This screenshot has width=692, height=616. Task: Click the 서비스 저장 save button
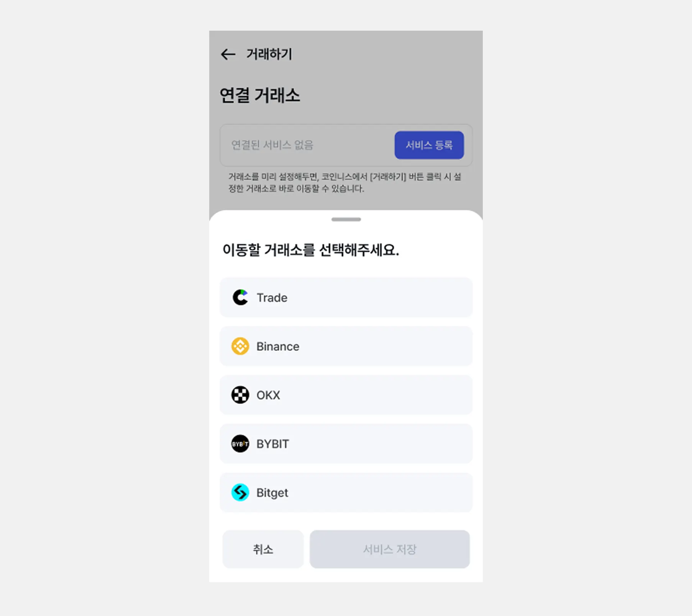[390, 549]
